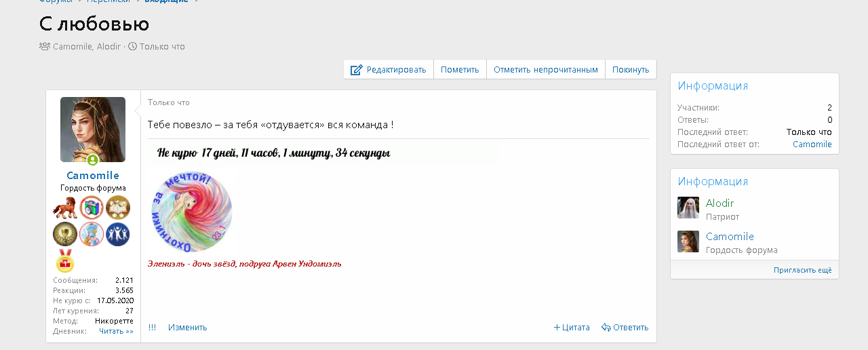Click the gold trophy cup badge
The height and width of the screenshot is (350, 868).
[x=65, y=234]
